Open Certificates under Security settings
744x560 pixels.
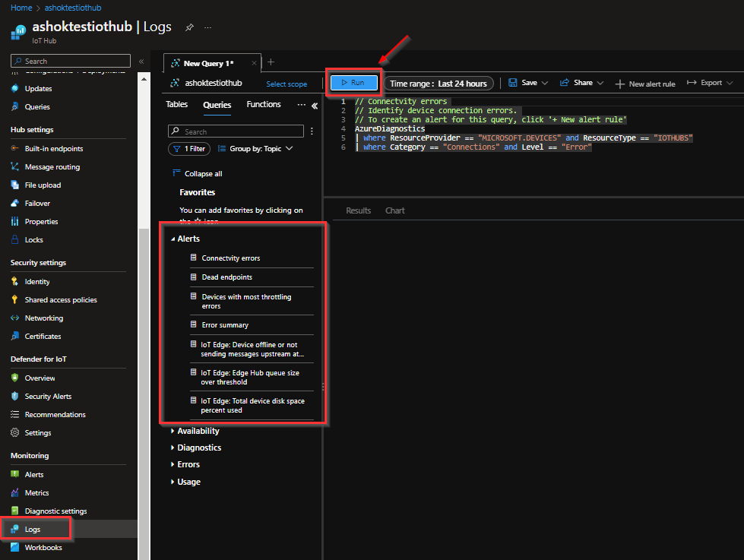tap(44, 336)
